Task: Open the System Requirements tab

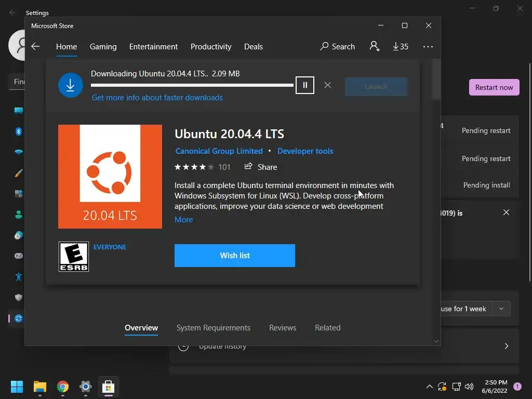Action: pyautogui.click(x=214, y=328)
